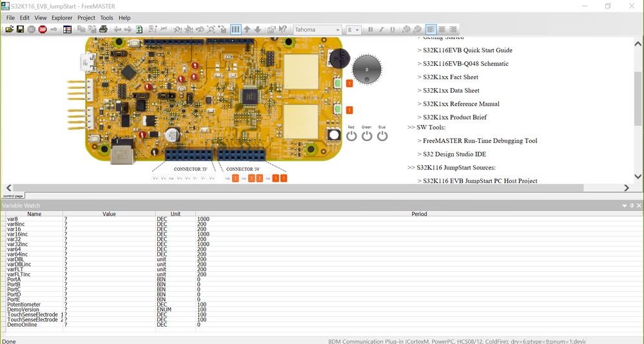Click the red STOP communication icon

(43, 30)
